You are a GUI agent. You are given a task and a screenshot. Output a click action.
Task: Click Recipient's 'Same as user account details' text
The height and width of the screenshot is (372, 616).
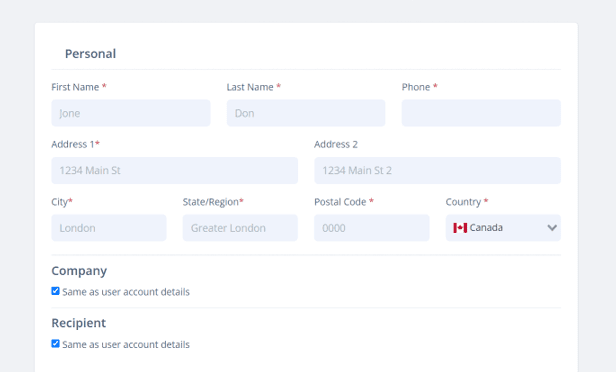pyautogui.click(x=126, y=345)
